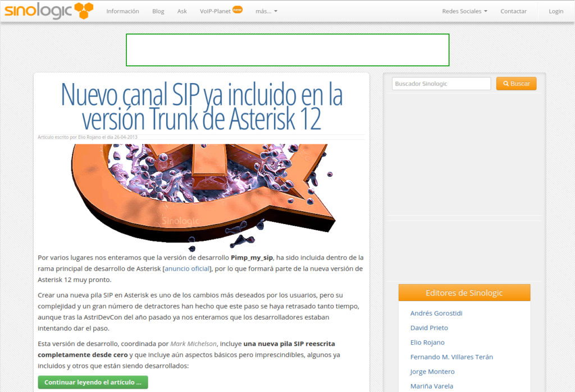575x392 pixels.
Task: Open editor Andrés Gorostidi's page
Action: [x=436, y=313]
